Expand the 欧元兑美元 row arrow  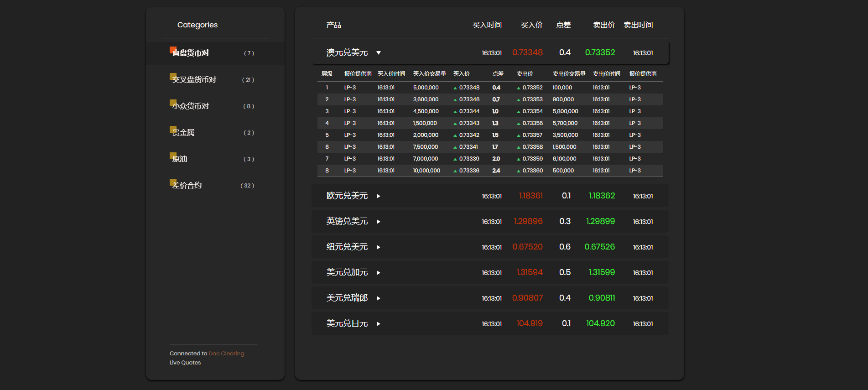pos(379,196)
